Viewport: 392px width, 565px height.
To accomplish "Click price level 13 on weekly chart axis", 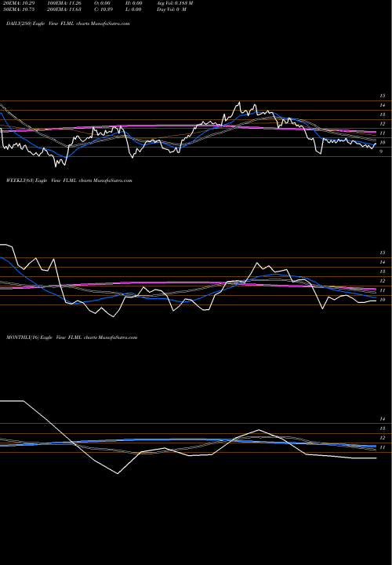I will pos(383,272).
